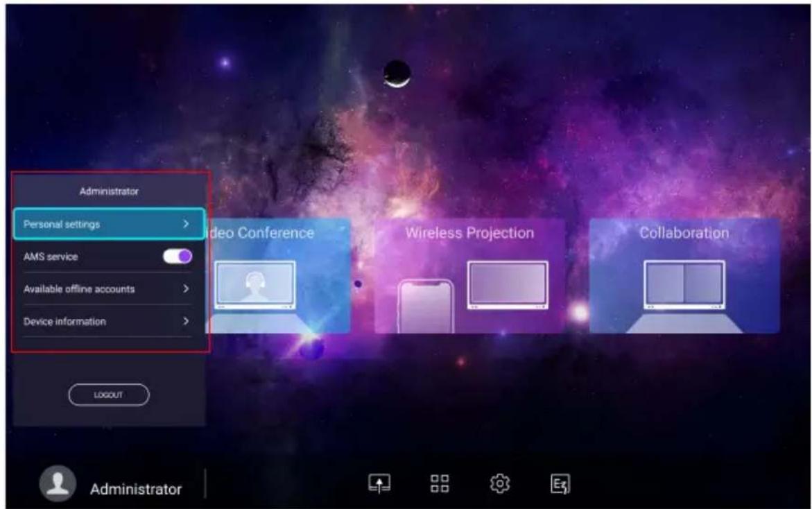The height and width of the screenshot is (509, 812).
Task: Launch the EZWrite whiteboard icon
Action: (x=560, y=484)
